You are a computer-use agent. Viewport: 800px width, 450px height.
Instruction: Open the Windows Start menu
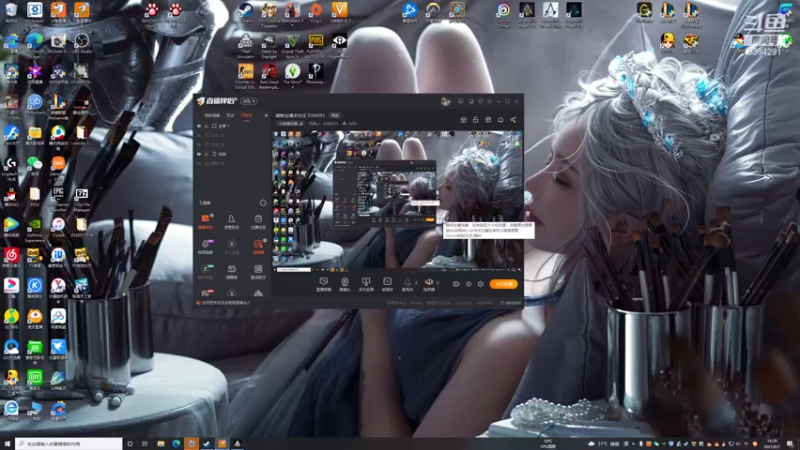7,444
